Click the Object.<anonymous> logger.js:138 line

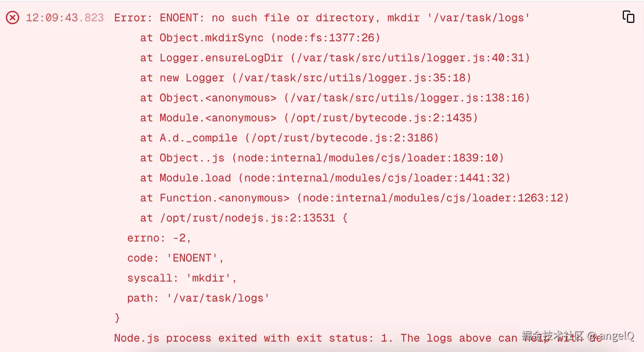point(335,98)
